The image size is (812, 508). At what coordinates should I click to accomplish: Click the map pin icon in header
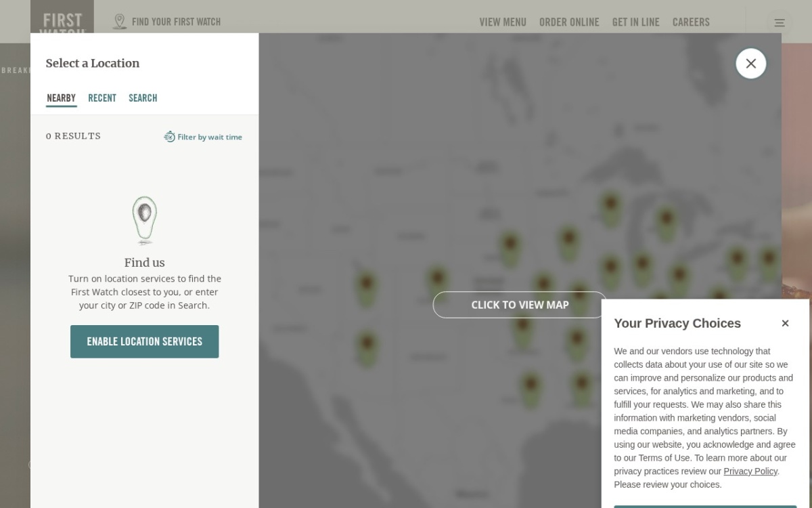pos(120,22)
